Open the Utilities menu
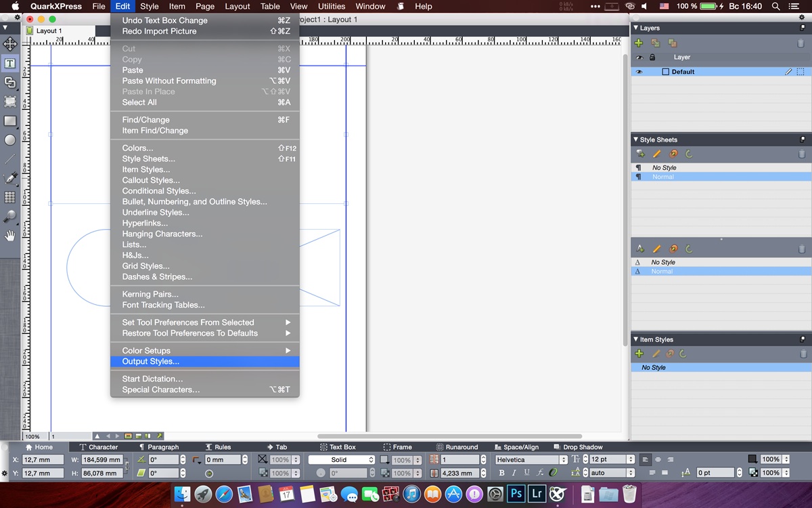 point(332,6)
